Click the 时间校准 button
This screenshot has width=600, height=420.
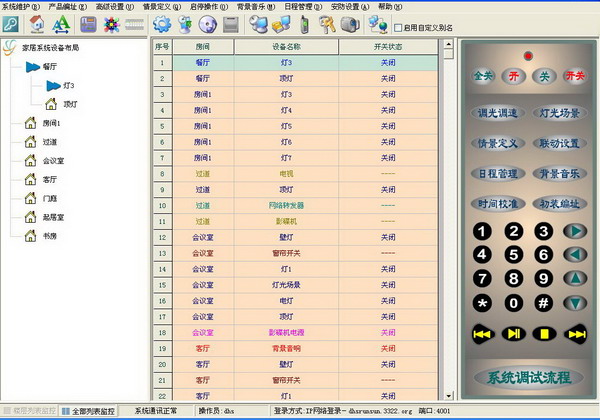[x=497, y=204]
